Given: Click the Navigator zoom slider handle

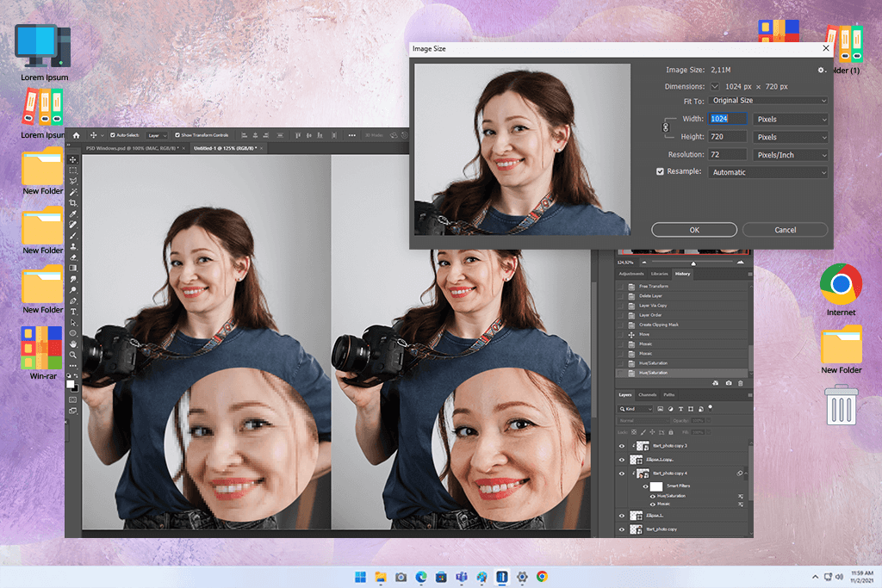Looking at the screenshot, I should pos(693,263).
